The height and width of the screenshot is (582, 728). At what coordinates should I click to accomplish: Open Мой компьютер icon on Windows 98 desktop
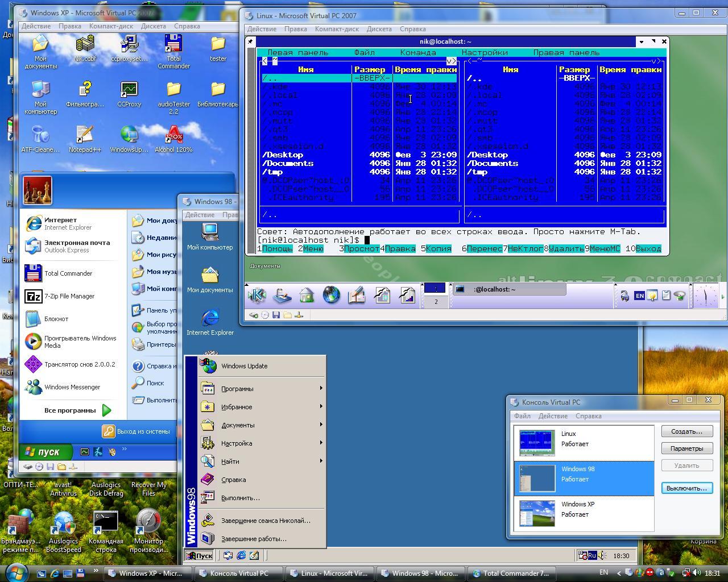(x=210, y=236)
